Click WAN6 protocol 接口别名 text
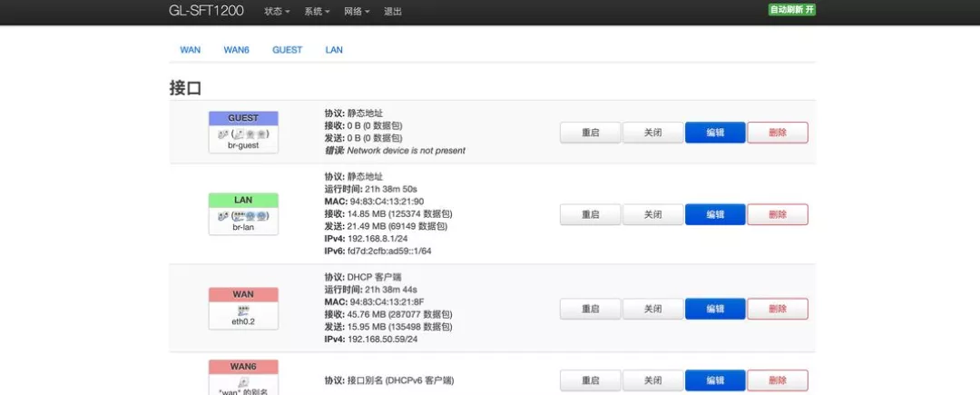The height and width of the screenshot is (395, 980). (x=401, y=380)
